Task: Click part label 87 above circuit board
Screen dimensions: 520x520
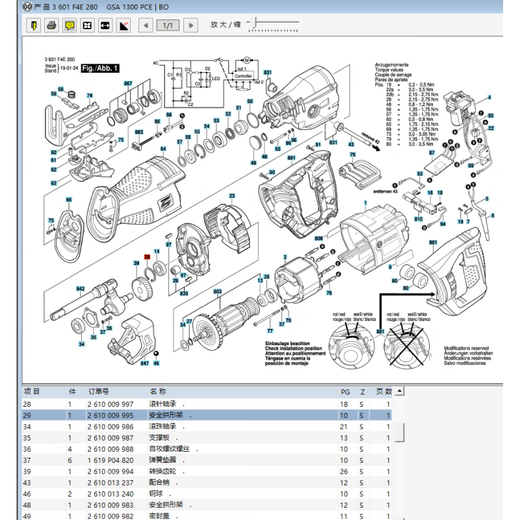Action: point(432,152)
